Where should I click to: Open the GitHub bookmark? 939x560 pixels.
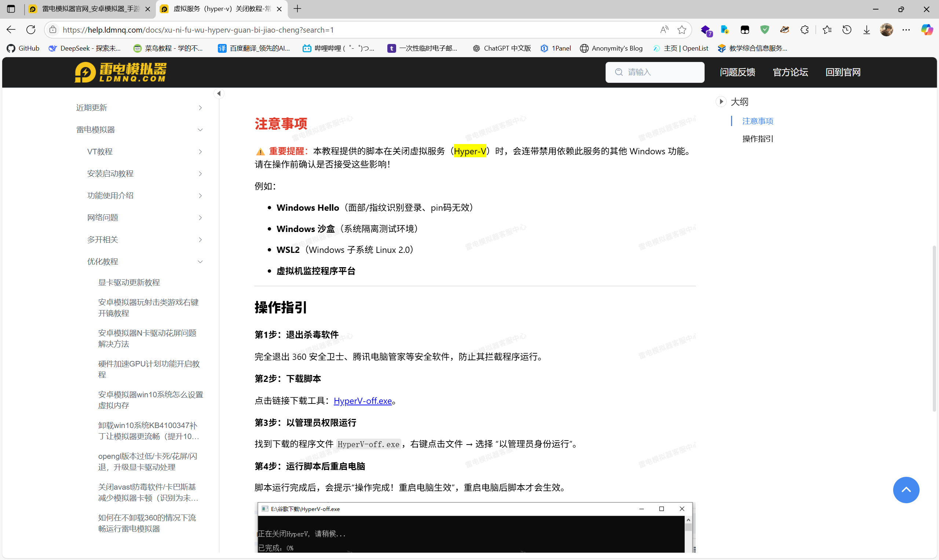pos(23,48)
